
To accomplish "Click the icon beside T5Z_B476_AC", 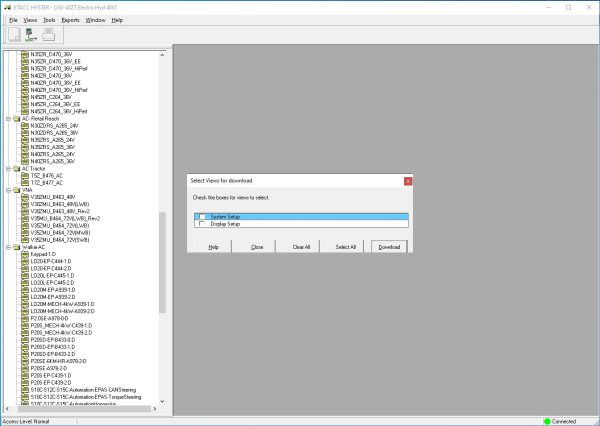I will [x=25, y=176].
